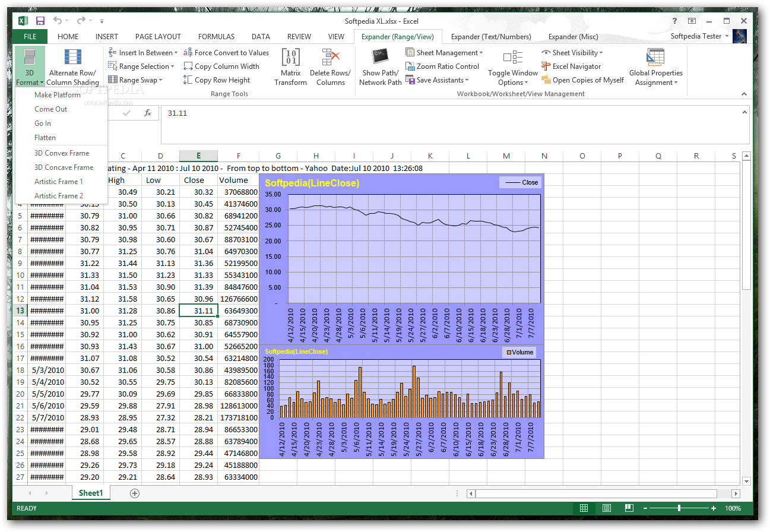Screen dimensions: 770x532
Task: Click the Volume legend in bar chart
Action: (x=519, y=352)
